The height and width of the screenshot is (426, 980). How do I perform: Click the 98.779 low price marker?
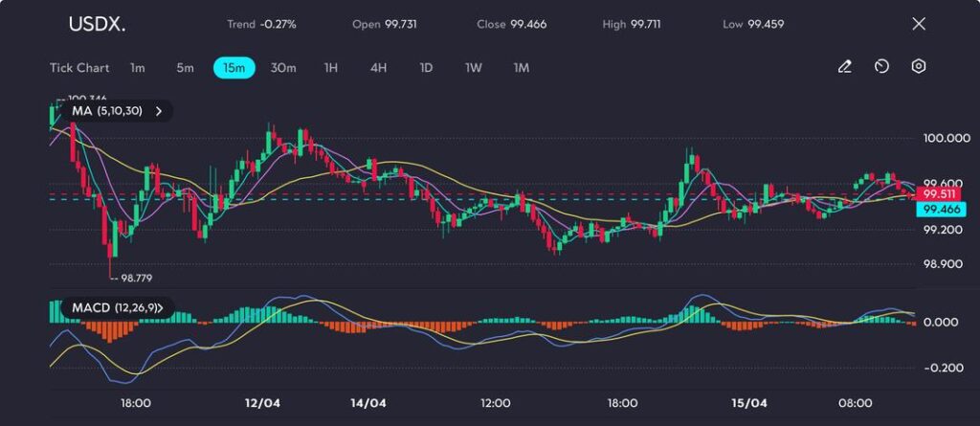click(x=133, y=278)
